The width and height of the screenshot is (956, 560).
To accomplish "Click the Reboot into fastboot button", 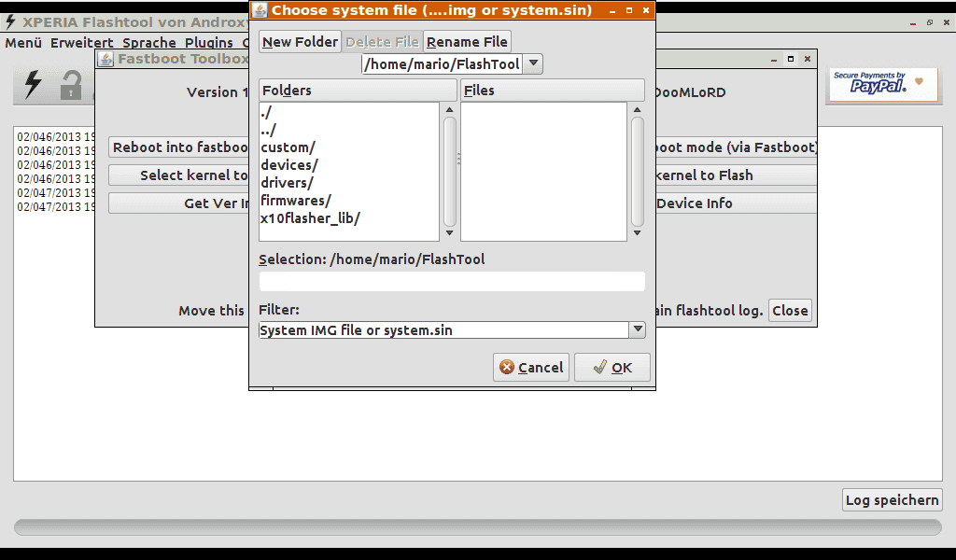I will pos(179,147).
